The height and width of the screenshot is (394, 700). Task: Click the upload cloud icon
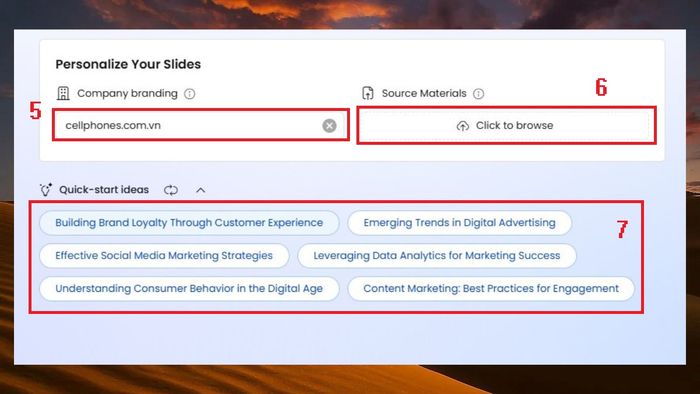pyautogui.click(x=463, y=126)
